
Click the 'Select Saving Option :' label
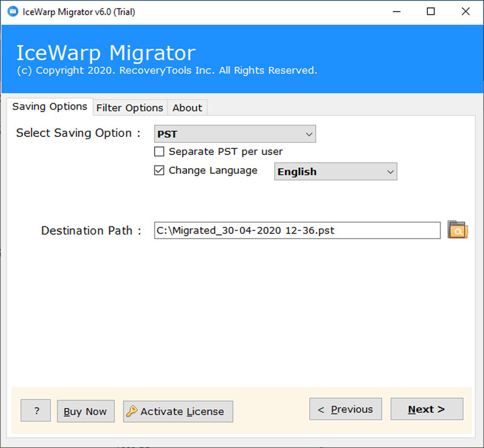click(78, 133)
